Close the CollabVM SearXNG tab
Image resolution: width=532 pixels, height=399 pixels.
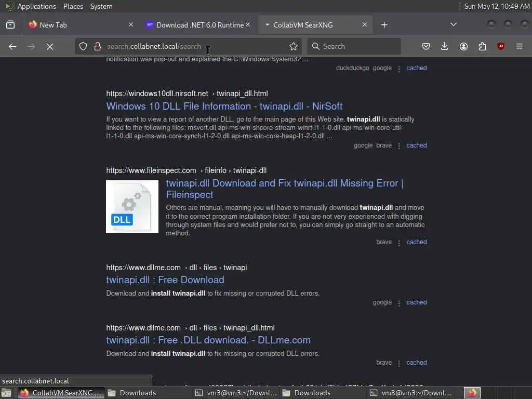click(364, 25)
